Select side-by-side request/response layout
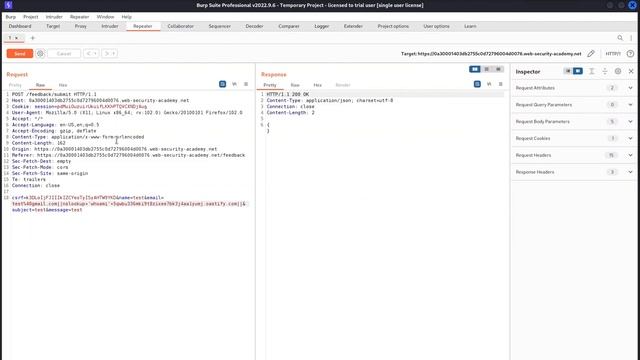This screenshot has height=360, width=640. pyautogui.click(x=475, y=69)
